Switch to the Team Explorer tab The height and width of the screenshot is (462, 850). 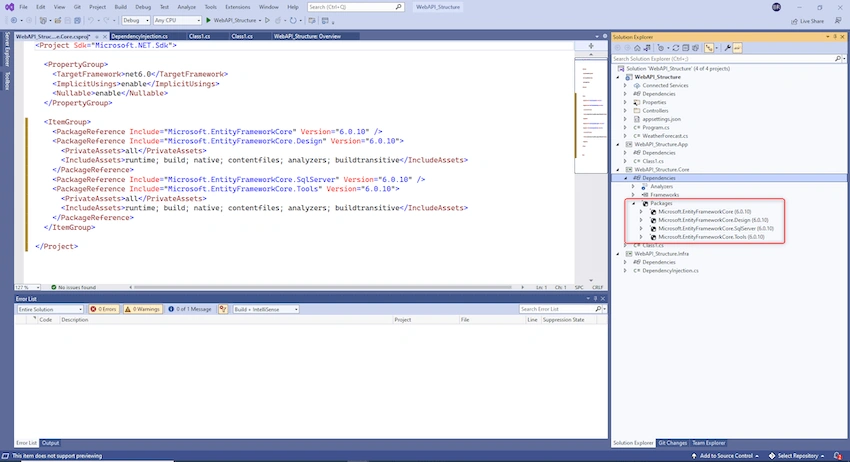coord(709,443)
